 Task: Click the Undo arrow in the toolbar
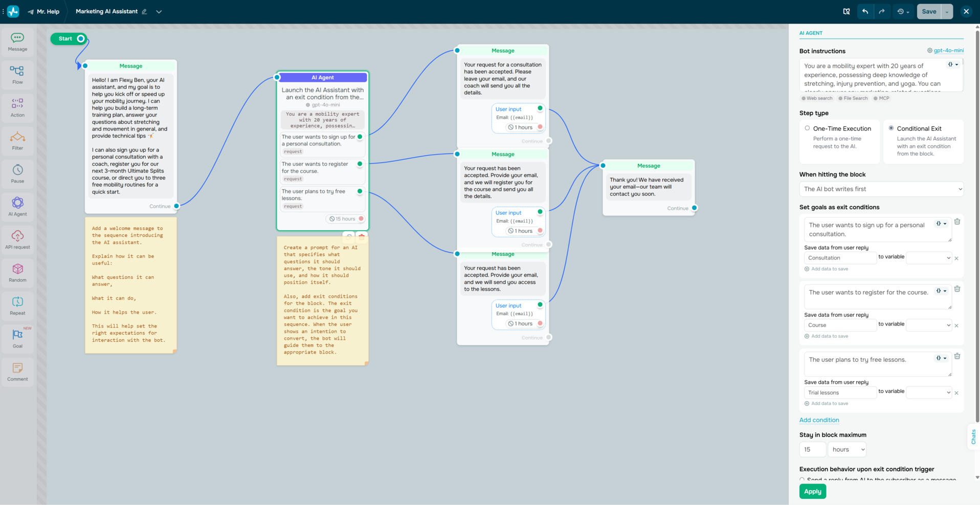(x=865, y=11)
